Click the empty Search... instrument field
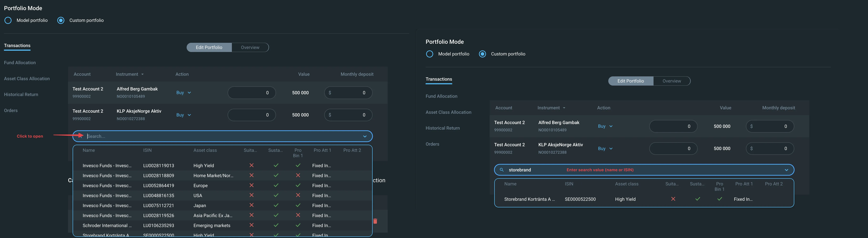This screenshot has height=238, width=868. [x=222, y=136]
